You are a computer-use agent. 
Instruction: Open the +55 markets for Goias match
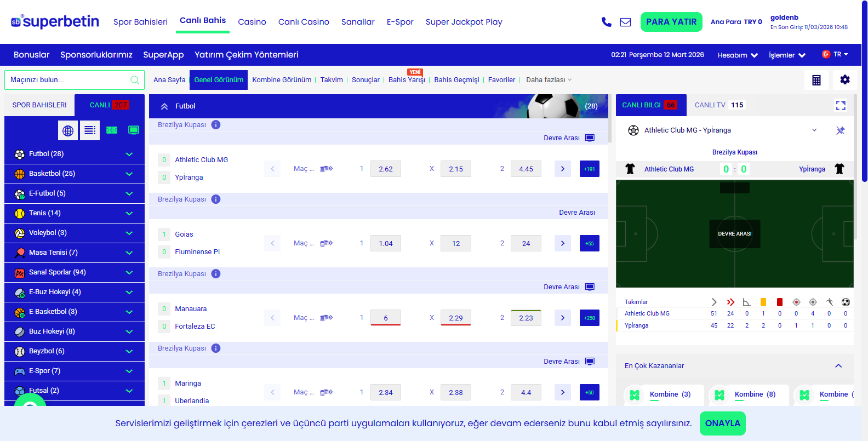tap(590, 243)
